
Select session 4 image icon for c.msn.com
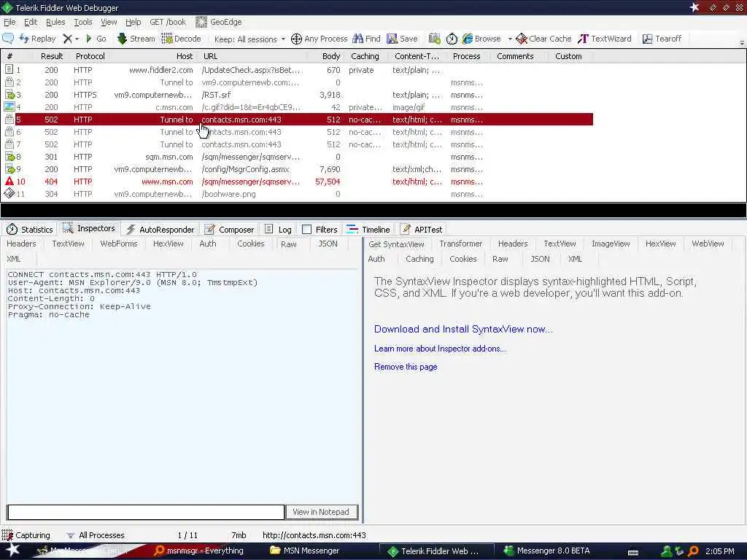click(9, 106)
